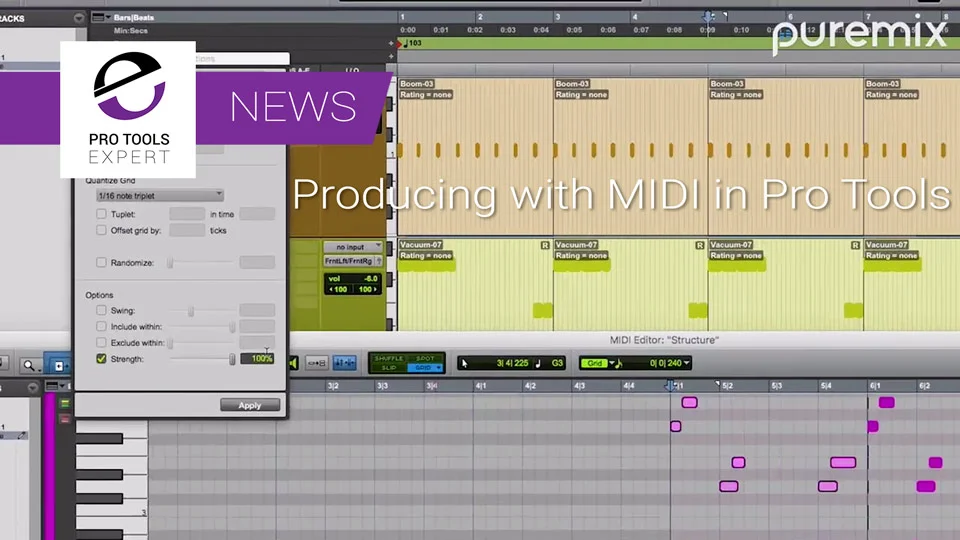Click the MIDI Editor track view selector icon

pyautogui.click(x=52, y=386)
